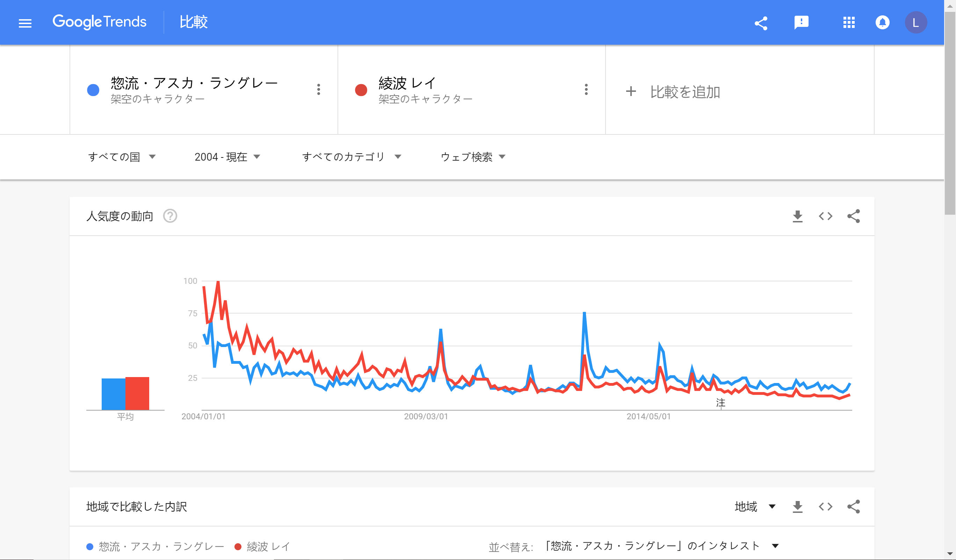Screen dimensions: 956x560
Task: Open the notifications bell
Action: 882,23
